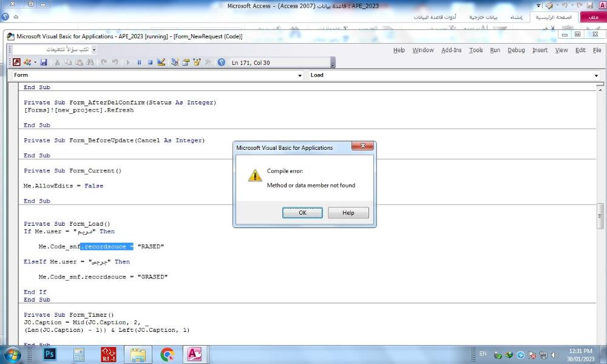Click the blue Help question mark icon in the VBA toolbar

pos(221,62)
